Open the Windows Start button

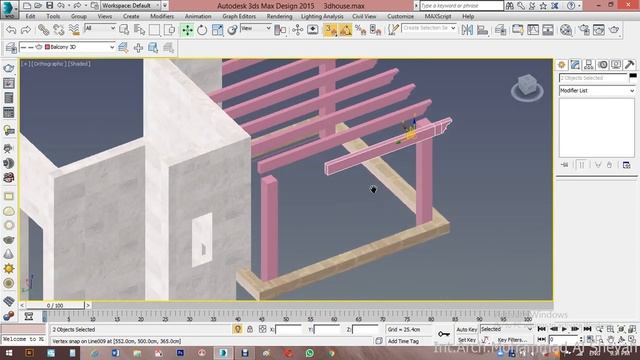[9, 353]
